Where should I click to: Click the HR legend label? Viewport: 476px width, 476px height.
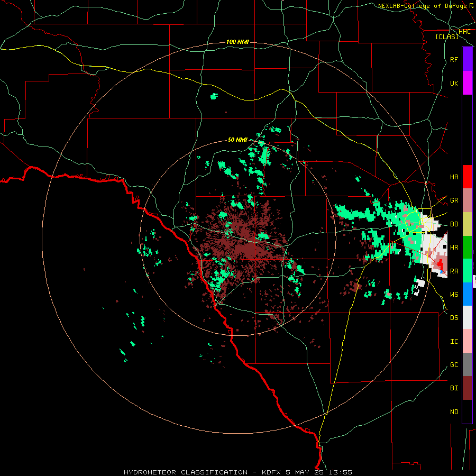click(454, 248)
